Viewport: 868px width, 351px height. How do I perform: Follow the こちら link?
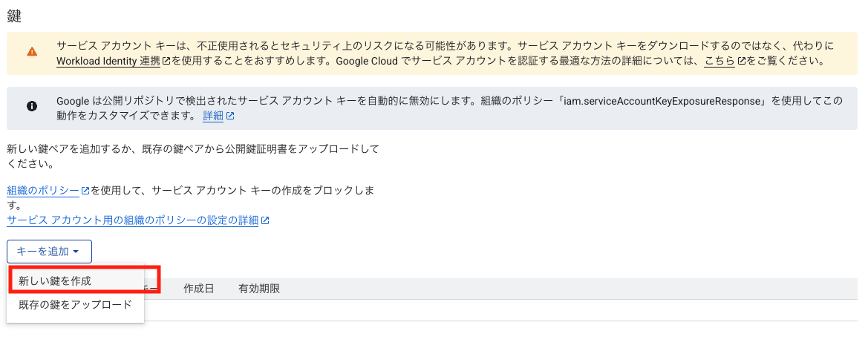pyautogui.click(x=719, y=61)
